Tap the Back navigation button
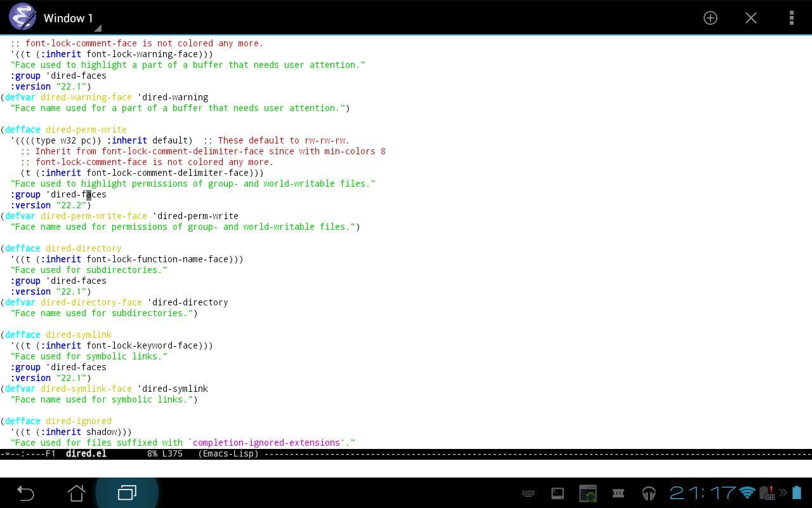Image resolution: width=812 pixels, height=508 pixels. (25, 493)
